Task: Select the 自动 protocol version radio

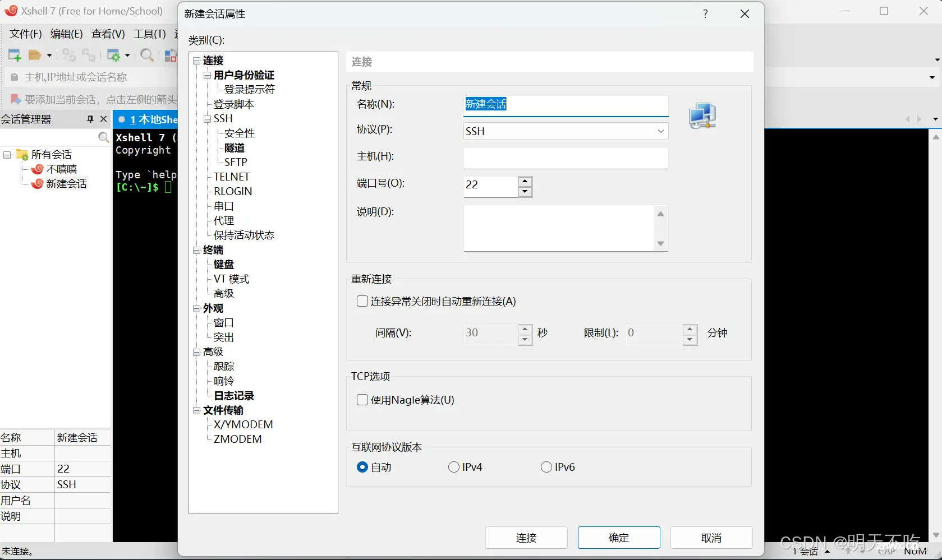Action: [362, 467]
